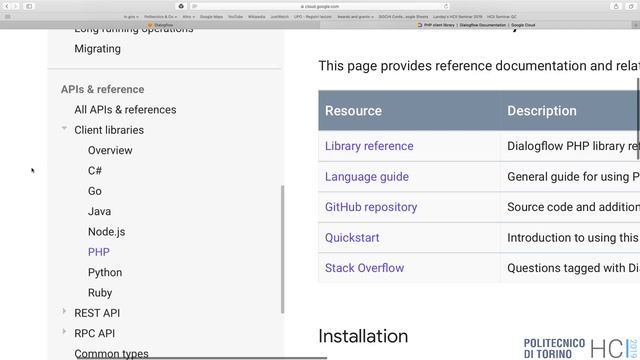The height and width of the screenshot is (360, 640).
Task: Open the Quickstart link
Action: pyautogui.click(x=352, y=238)
